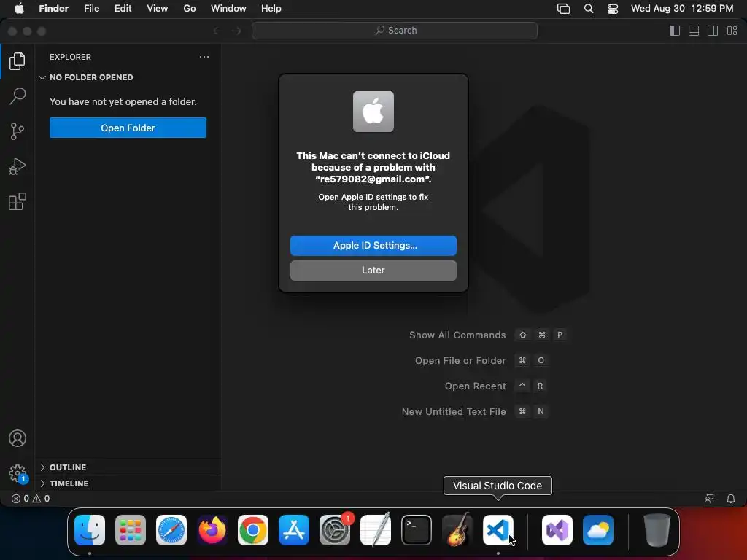Open Source Control view icon

click(18, 131)
